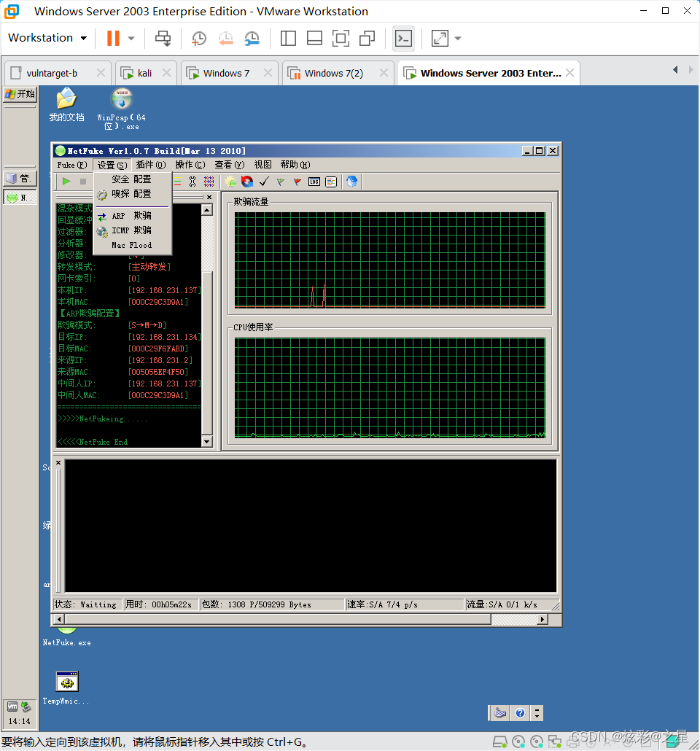Click the blue house toolbar icon
The height and width of the screenshot is (751, 700).
[351, 182]
